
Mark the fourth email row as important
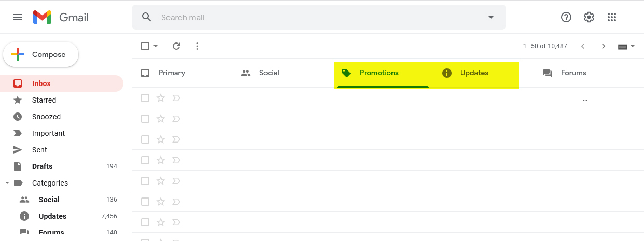click(176, 160)
